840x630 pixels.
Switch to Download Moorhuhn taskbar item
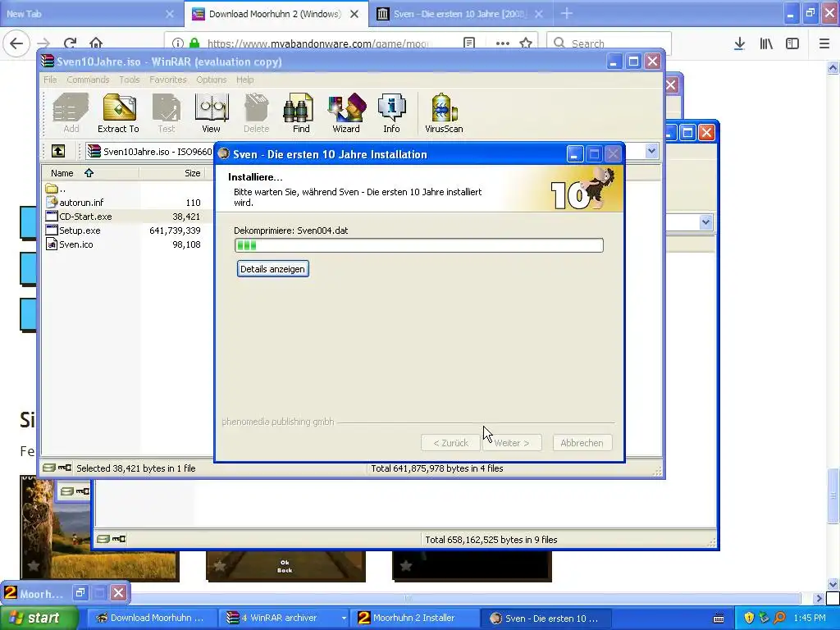point(151,618)
